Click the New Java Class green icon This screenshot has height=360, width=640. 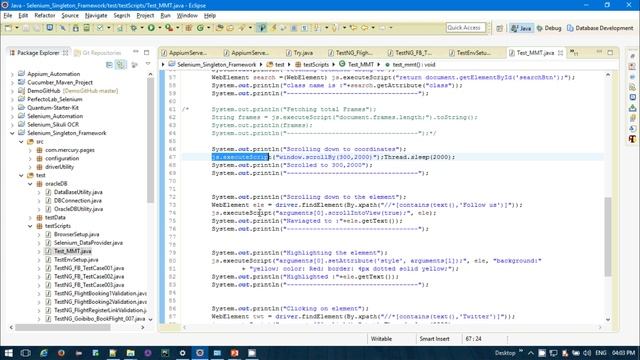[200, 28]
